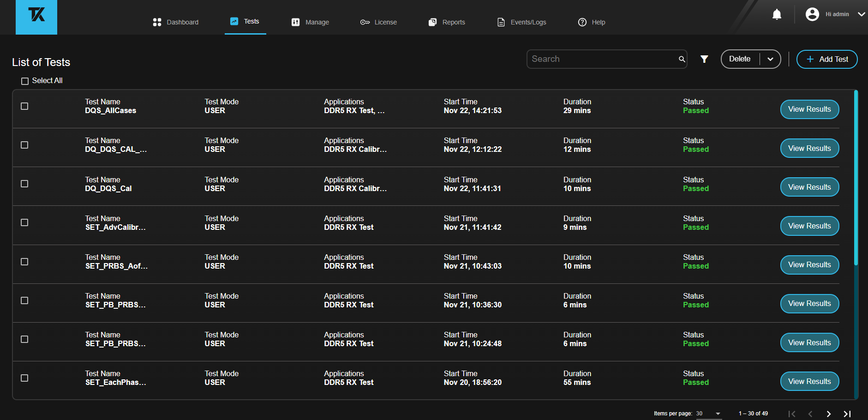Expand the Delete button dropdown arrow
The image size is (868, 420).
[770, 59]
